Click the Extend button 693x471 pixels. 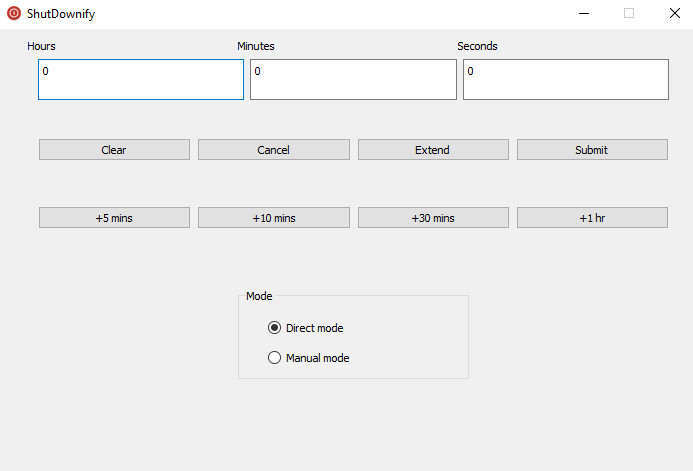(x=433, y=150)
